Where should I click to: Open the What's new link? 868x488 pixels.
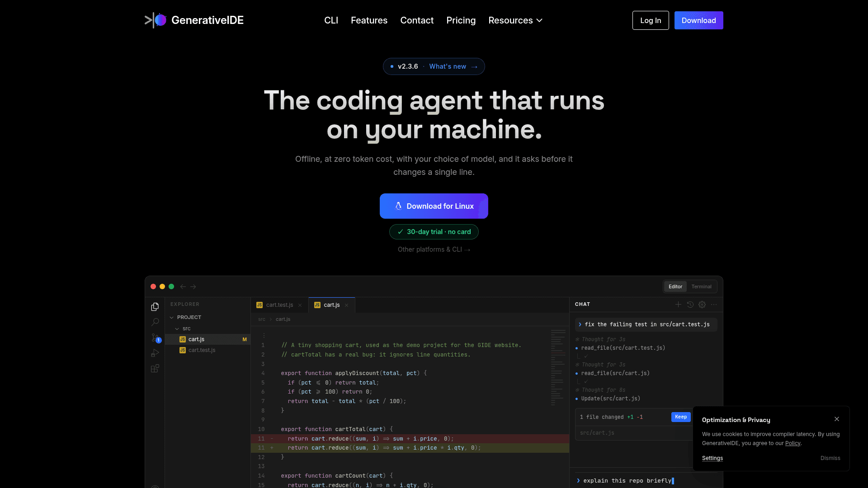click(x=453, y=66)
